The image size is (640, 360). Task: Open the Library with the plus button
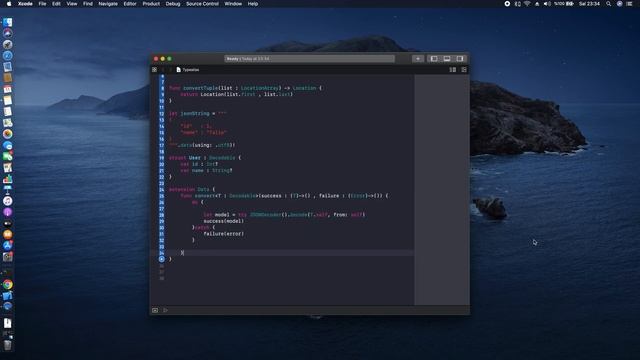418,59
